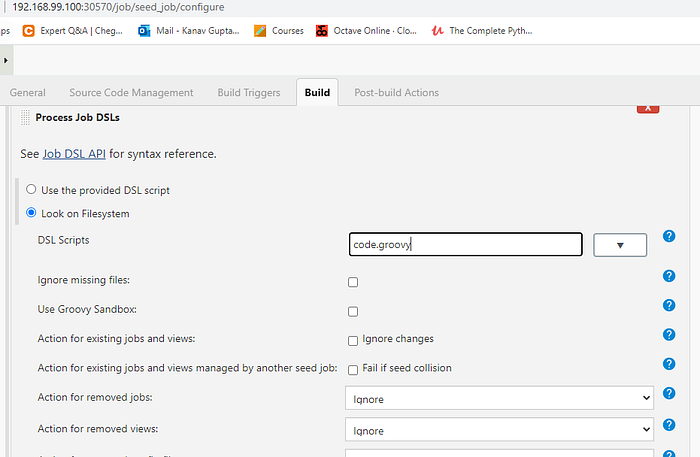Delete the Process Job DSLs build step
Image resolution: width=700 pixels, height=457 pixels.
pyautogui.click(x=648, y=106)
